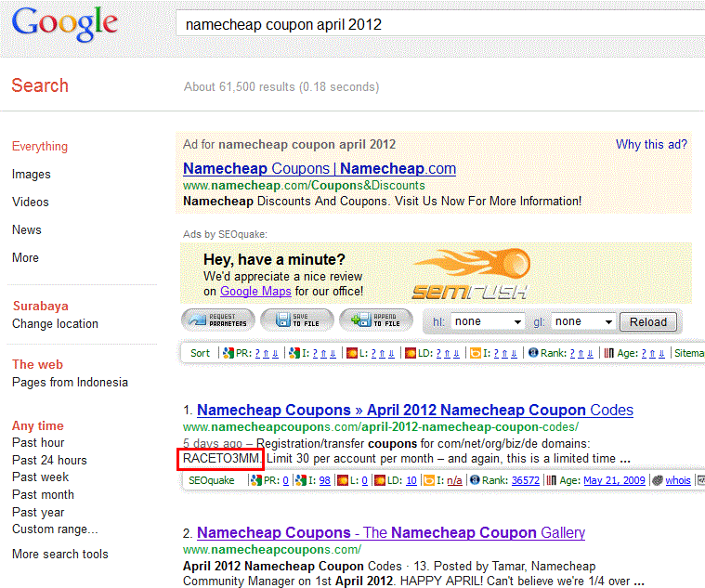Sort LD descending with down arrow
This screenshot has height=588, width=705.
click(457, 354)
